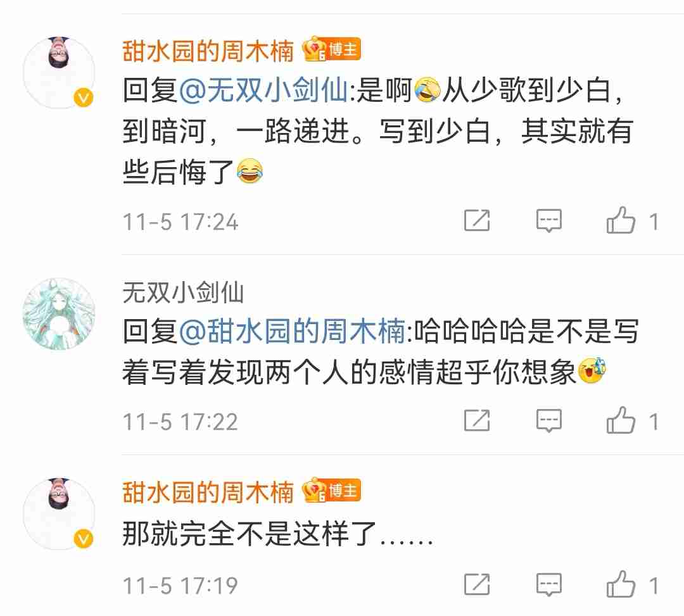The width and height of the screenshot is (684, 616).
Task: Select comment text 那就完全不是这样了
Action: (250, 533)
